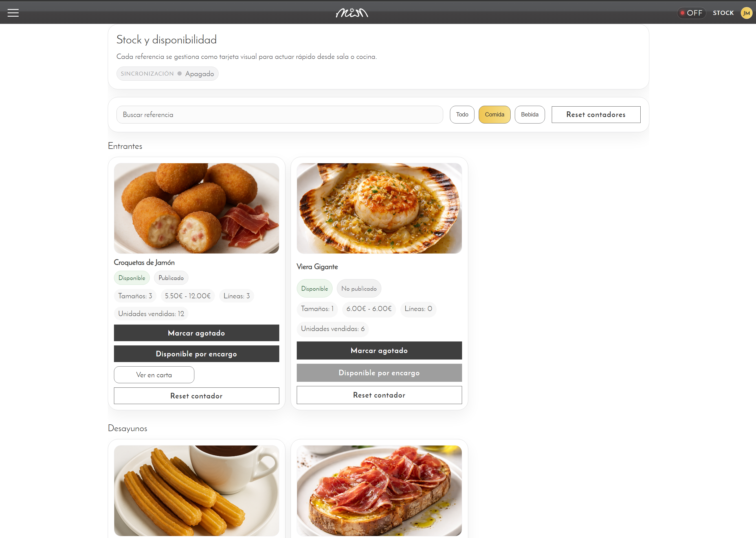Screen dimensions: 756x538
Task: Open the JM user avatar
Action: coord(746,13)
